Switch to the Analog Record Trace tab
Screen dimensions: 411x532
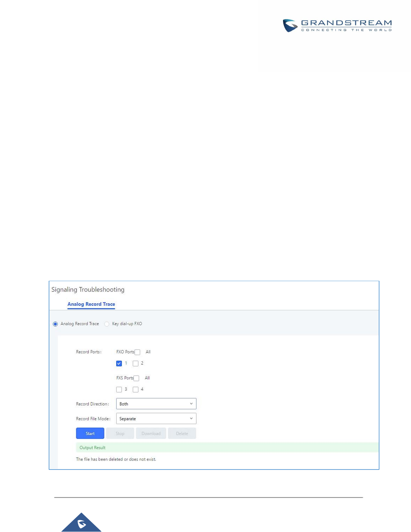tap(91, 304)
